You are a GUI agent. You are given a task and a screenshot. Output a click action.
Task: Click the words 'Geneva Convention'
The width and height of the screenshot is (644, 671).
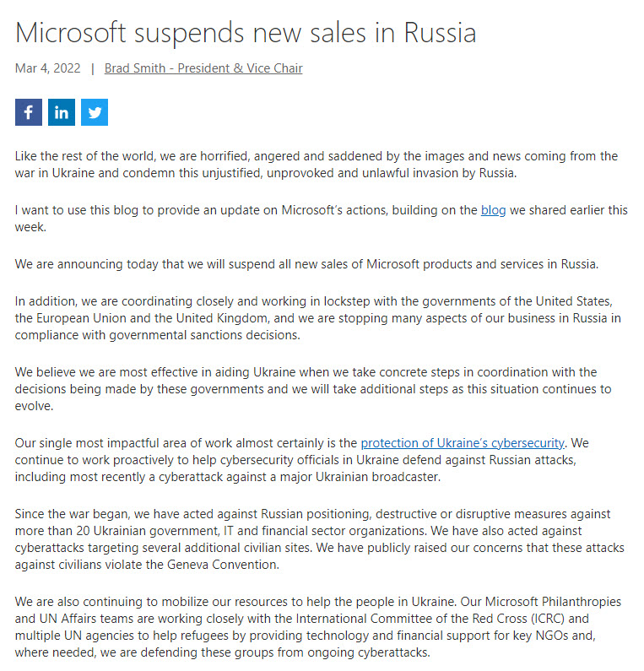[222, 565]
